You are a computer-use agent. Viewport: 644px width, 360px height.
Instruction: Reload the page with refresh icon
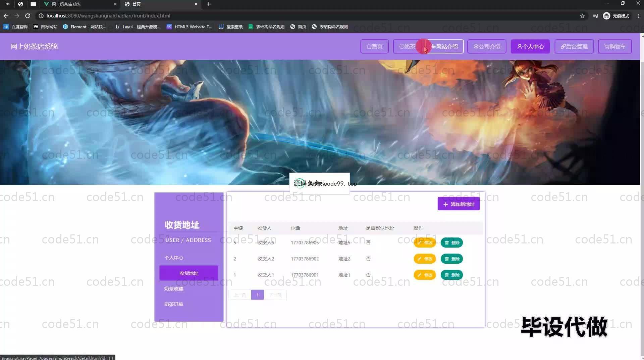(x=28, y=16)
